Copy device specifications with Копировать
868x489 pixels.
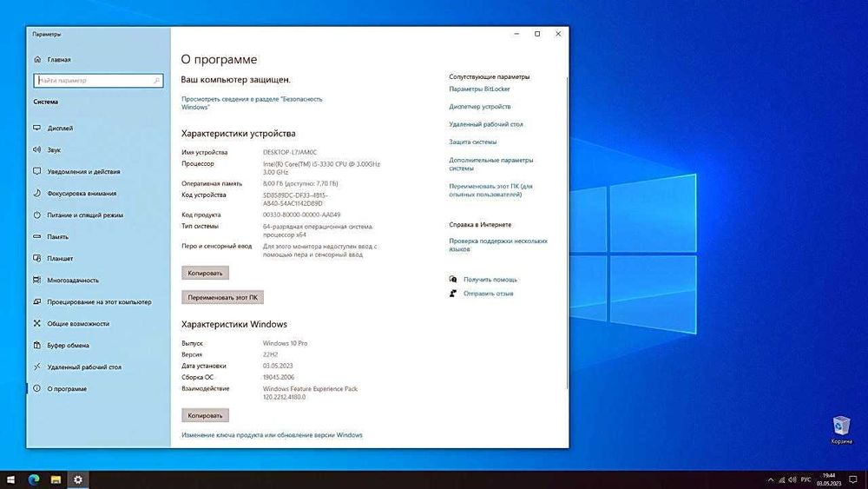205,273
